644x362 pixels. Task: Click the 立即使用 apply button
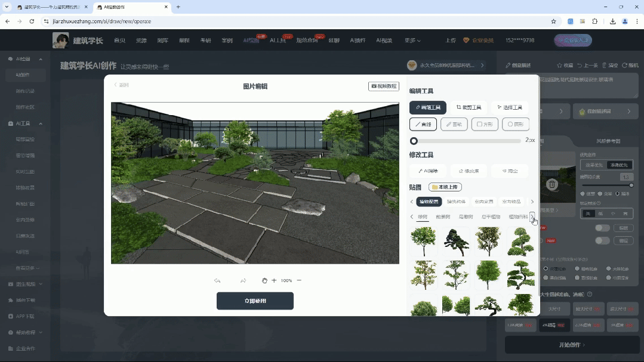[255, 301]
